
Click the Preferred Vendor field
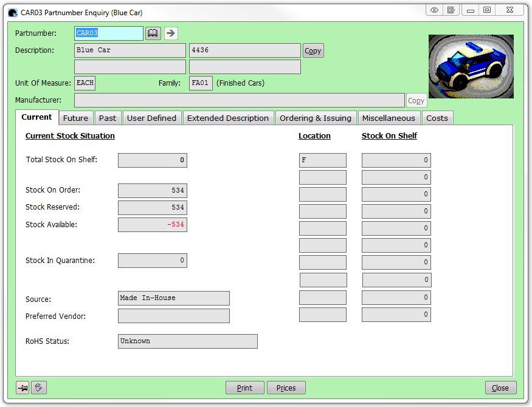[x=174, y=315]
